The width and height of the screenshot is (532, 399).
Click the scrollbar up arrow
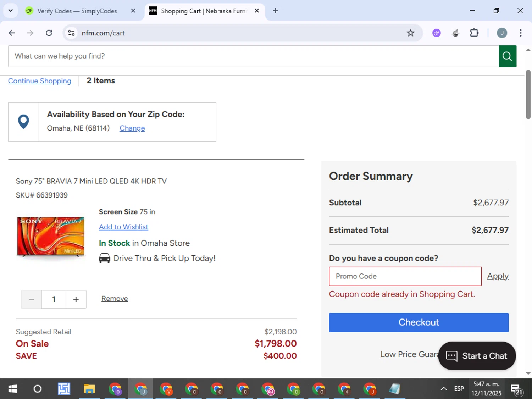tap(528, 50)
